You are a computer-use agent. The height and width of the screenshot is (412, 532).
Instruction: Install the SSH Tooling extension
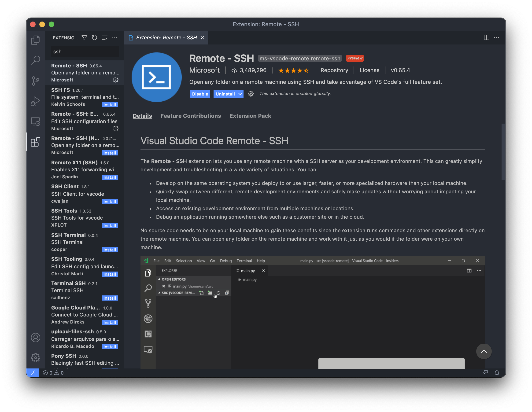tap(110, 274)
